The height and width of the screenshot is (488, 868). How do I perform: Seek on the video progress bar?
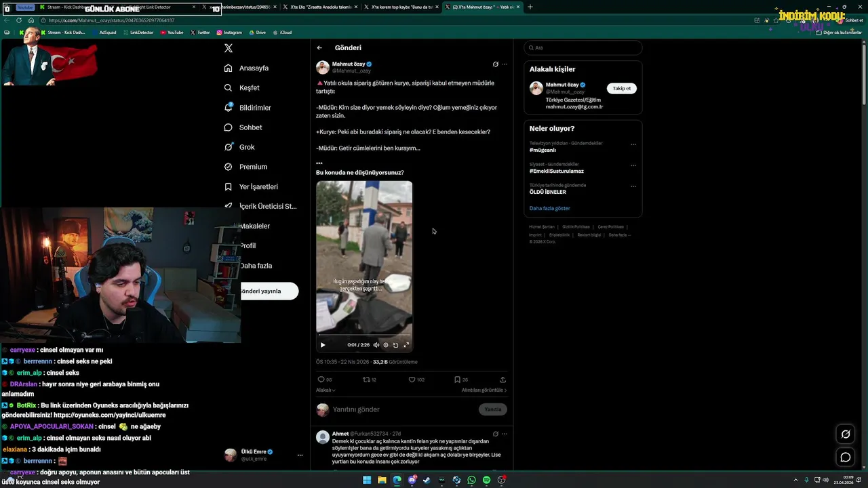click(x=364, y=335)
